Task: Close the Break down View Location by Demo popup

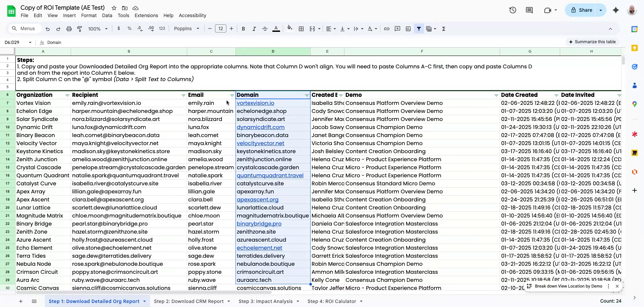Action: tap(617, 286)
